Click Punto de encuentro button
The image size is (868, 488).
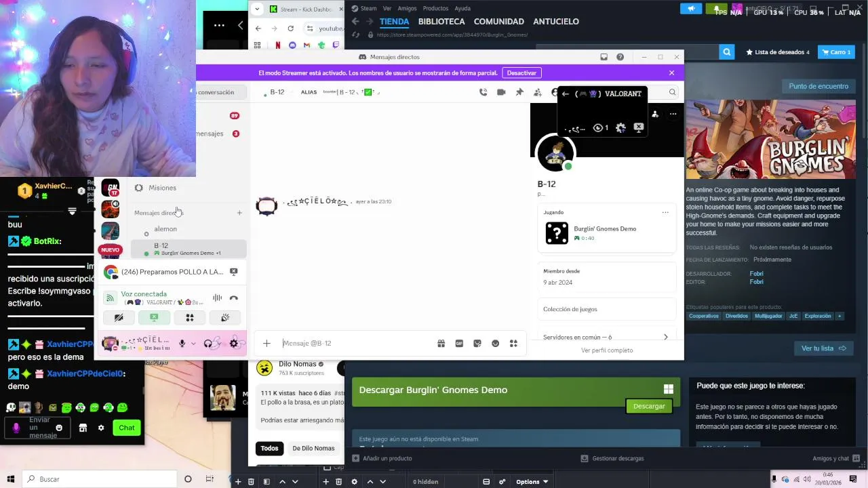click(x=818, y=86)
